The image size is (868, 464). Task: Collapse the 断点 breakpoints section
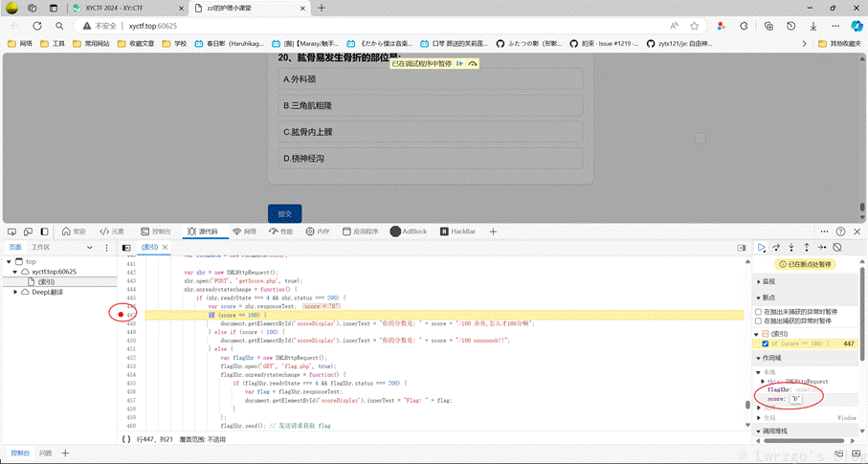tap(768, 298)
